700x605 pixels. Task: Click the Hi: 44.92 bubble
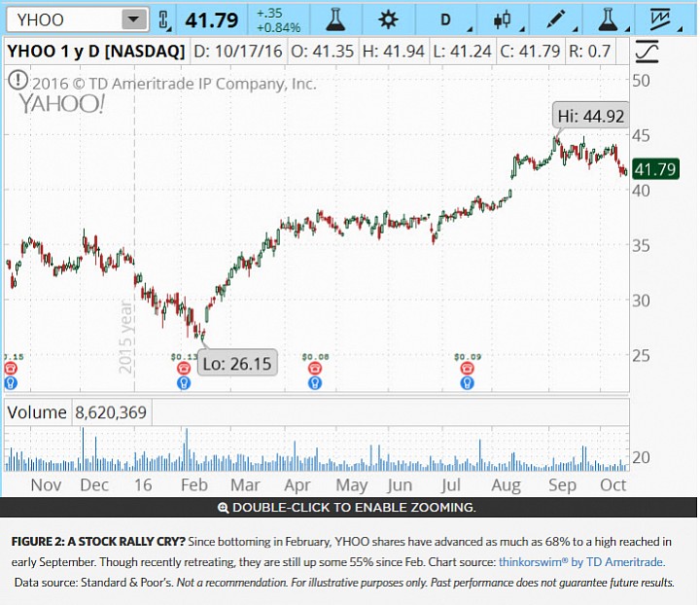tap(591, 116)
